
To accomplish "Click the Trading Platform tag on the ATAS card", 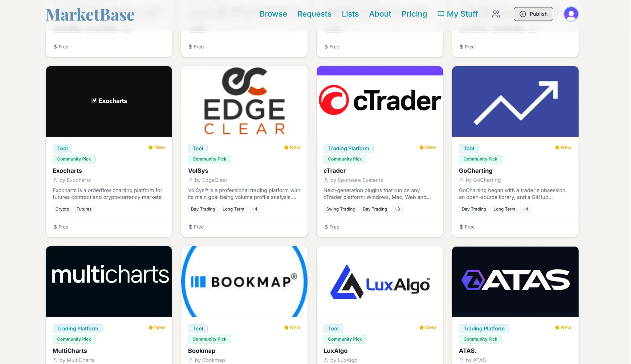I will click(484, 328).
